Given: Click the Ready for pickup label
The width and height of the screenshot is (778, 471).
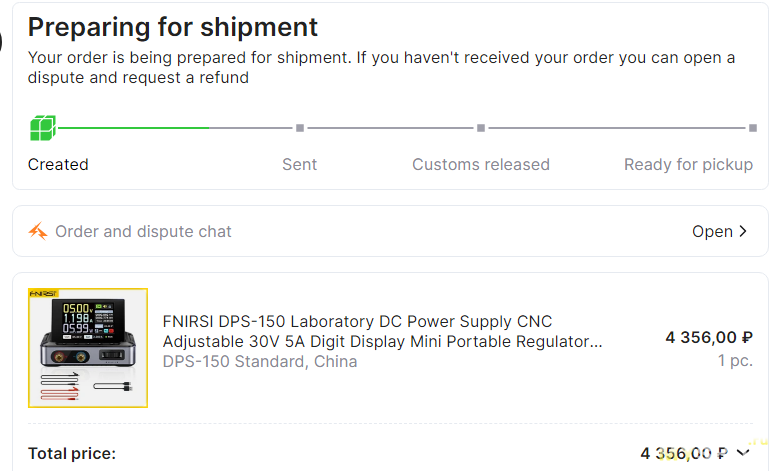Looking at the screenshot, I should point(688,165).
